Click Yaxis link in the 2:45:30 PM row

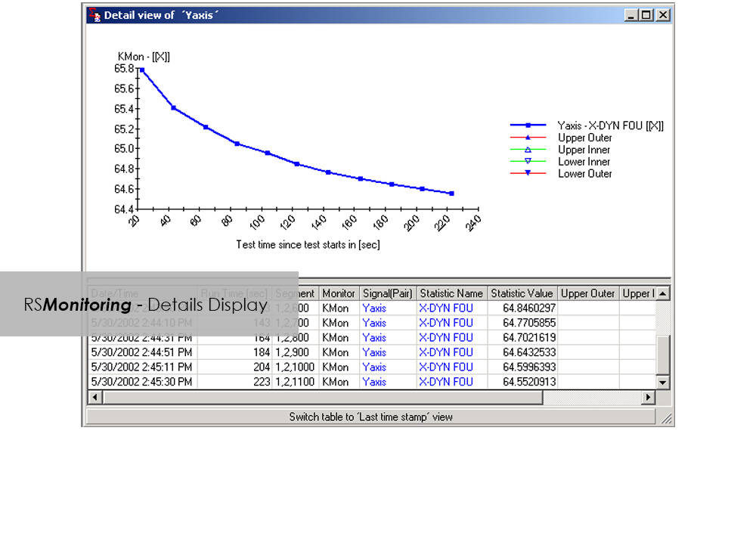click(374, 383)
